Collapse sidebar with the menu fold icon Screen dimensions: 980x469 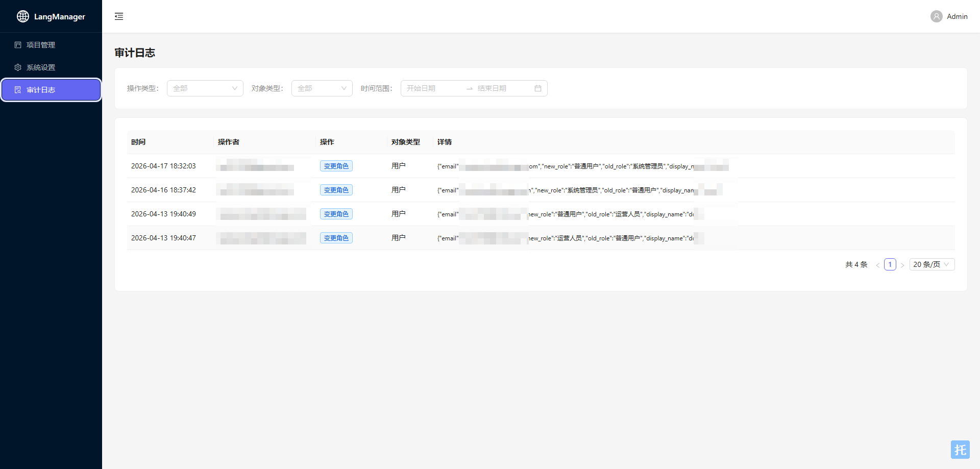pyautogui.click(x=119, y=16)
